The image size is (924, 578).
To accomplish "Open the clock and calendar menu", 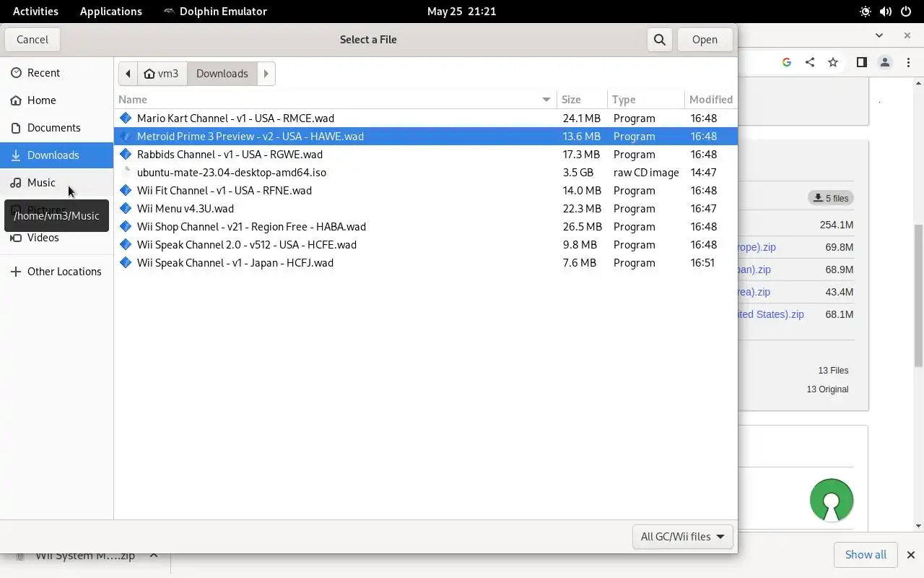I will [x=461, y=12].
